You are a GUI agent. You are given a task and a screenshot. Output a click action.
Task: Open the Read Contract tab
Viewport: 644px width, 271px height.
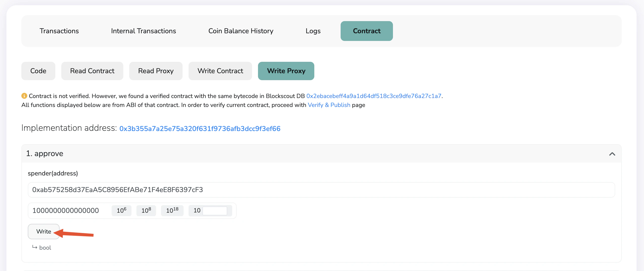click(92, 71)
